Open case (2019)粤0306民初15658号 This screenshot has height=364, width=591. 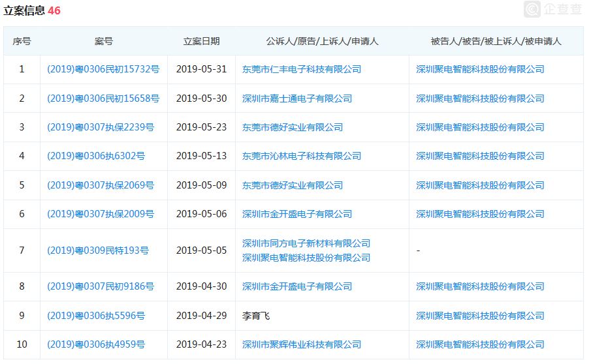click(x=103, y=99)
